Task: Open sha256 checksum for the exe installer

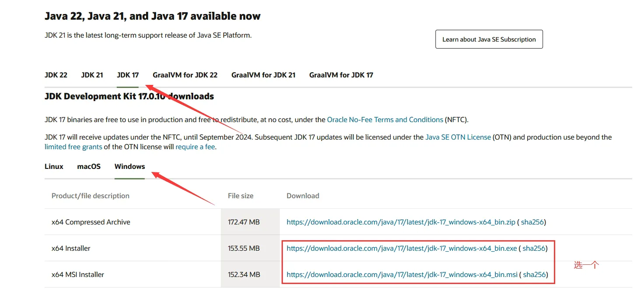Action: point(534,248)
